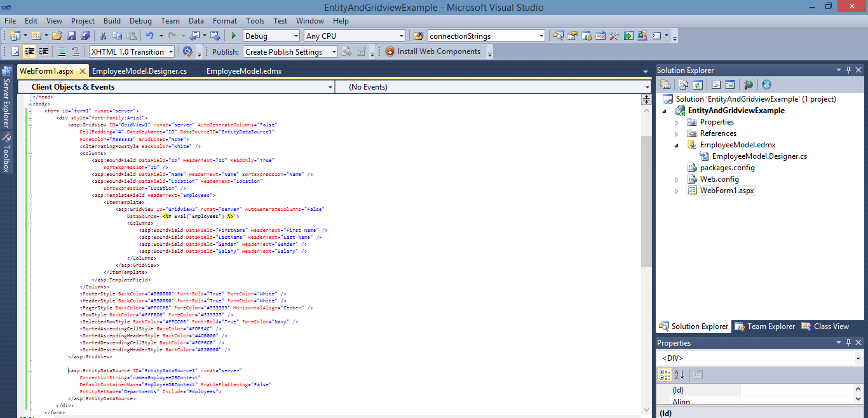This screenshot has height=418, width=868.
Task: Click the editor vertical scrollbar thumb
Action: [646, 201]
